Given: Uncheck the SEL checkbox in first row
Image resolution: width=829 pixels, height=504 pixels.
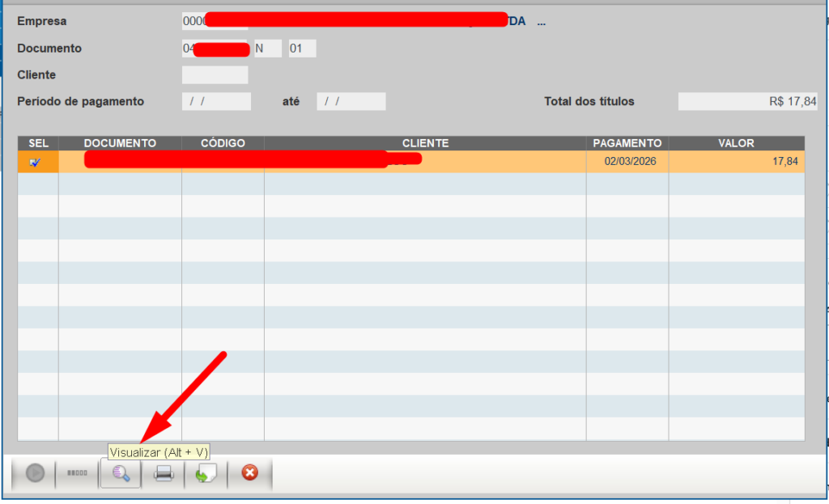Looking at the screenshot, I should tap(35, 162).
